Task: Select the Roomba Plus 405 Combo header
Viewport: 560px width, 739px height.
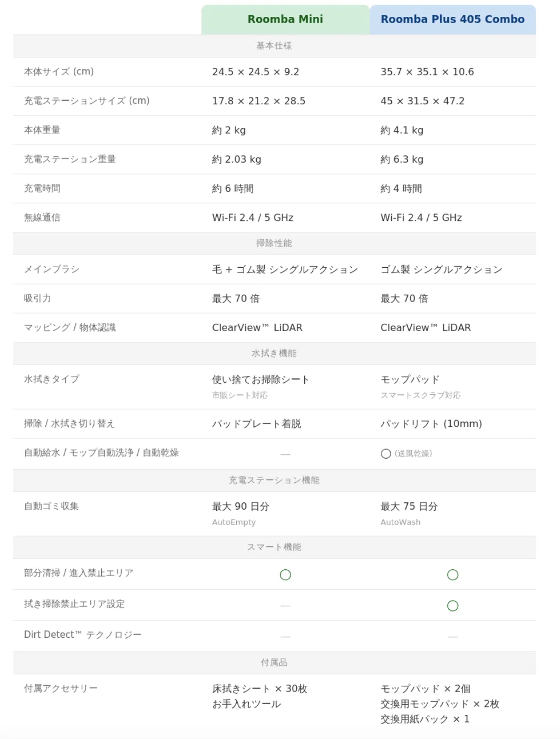Action: [x=452, y=20]
